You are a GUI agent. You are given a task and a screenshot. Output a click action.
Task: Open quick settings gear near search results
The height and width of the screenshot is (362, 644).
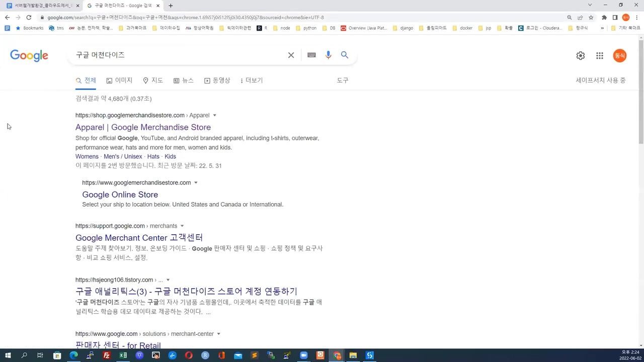click(x=580, y=55)
